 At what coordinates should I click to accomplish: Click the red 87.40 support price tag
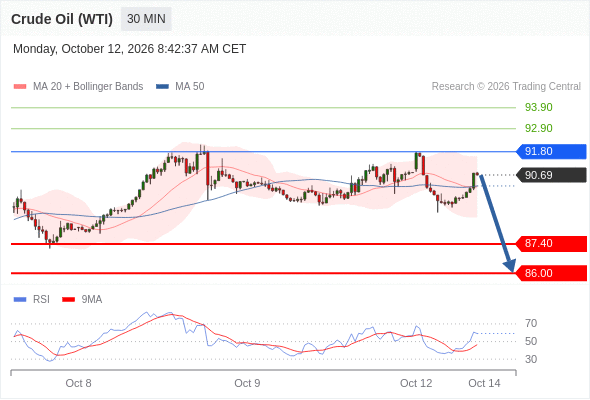click(551, 243)
